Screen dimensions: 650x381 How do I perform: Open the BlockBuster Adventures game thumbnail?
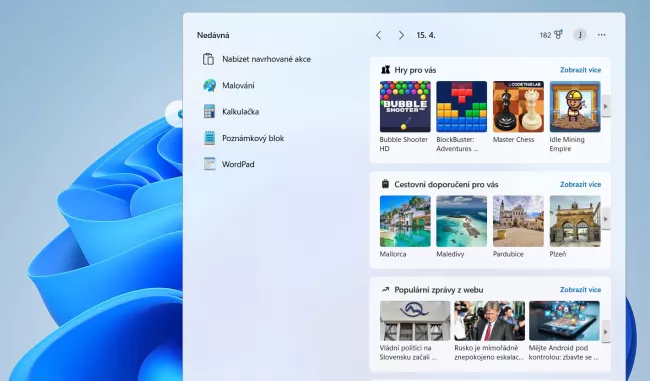(x=461, y=107)
